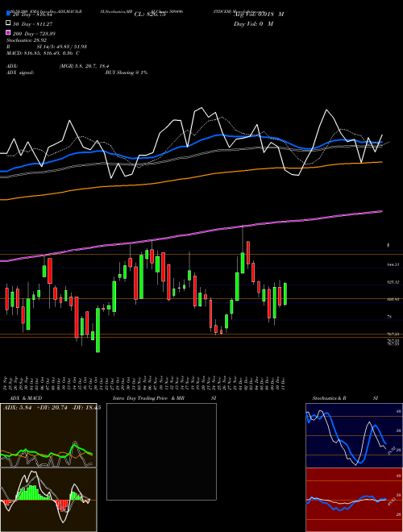403x532 pixels.
Task: Click the 24 Sep date axis label
Action: pyautogui.click(x=6, y=382)
